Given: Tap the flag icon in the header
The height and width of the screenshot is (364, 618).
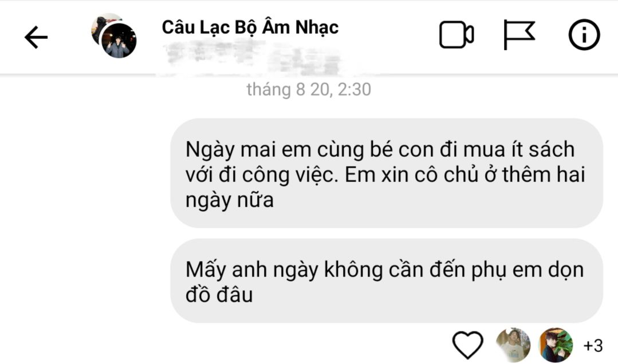Looking at the screenshot, I should (x=519, y=35).
